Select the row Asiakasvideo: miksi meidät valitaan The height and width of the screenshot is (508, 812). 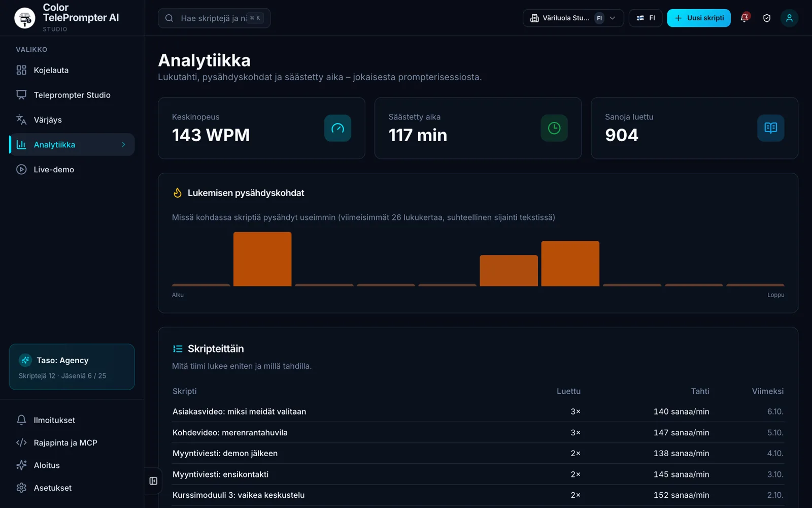(478, 411)
